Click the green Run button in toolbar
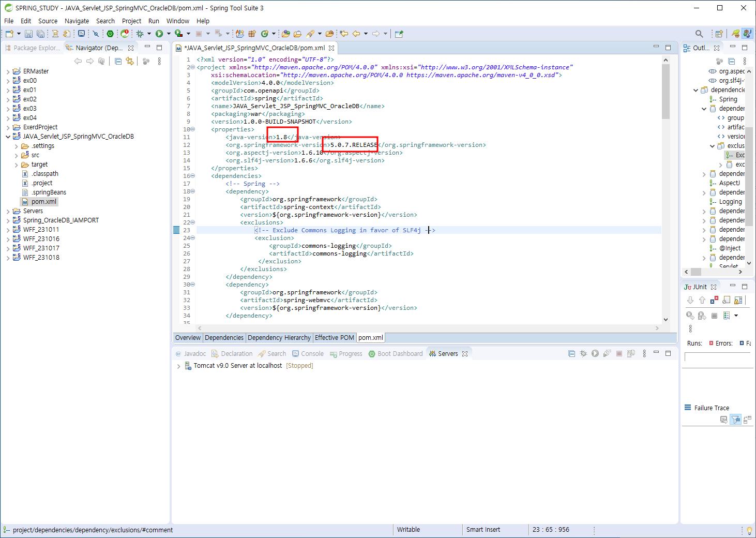The height and width of the screenshot is (538, 756). tap(159, 34)
